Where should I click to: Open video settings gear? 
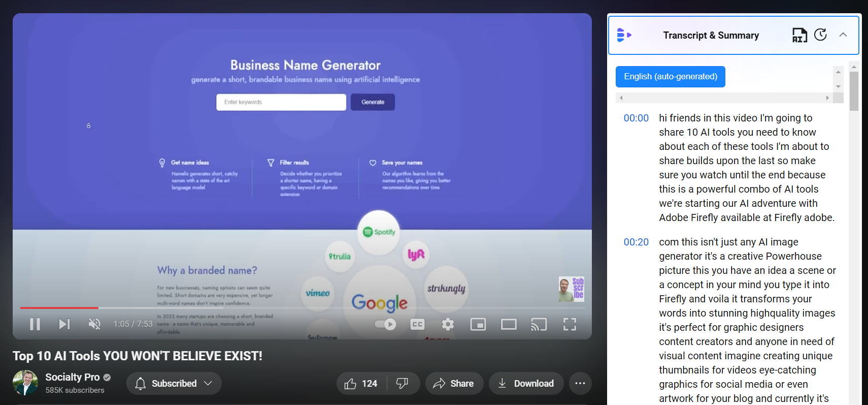(x=448, y=324)
